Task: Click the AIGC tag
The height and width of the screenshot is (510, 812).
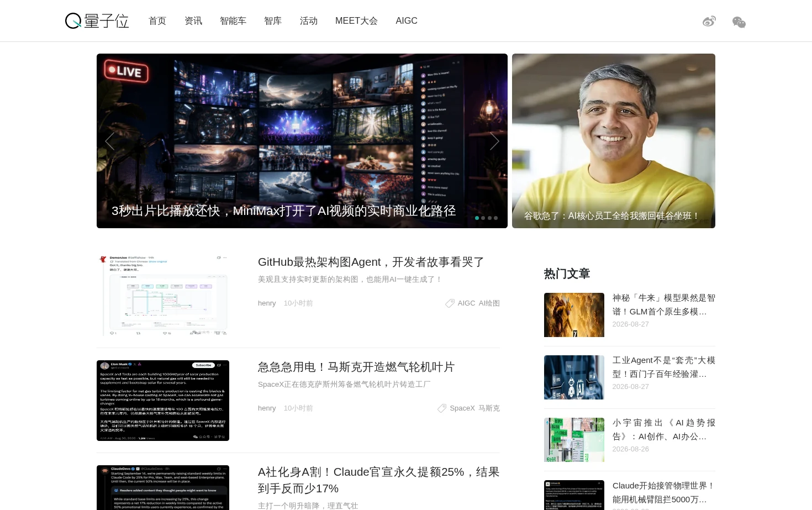Action: click(x=466, y=303)
